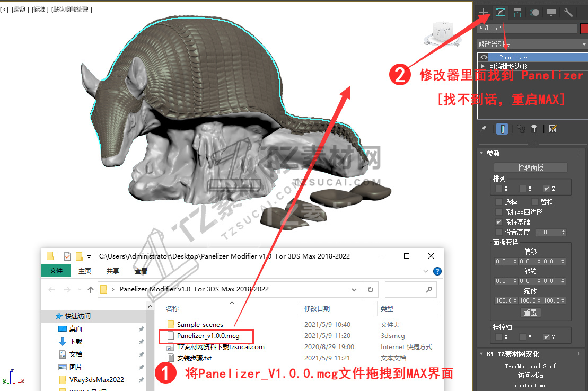
Task: Open the 修改器列表 dropdown
Action: pyautogui.click(x=532, y=44)
